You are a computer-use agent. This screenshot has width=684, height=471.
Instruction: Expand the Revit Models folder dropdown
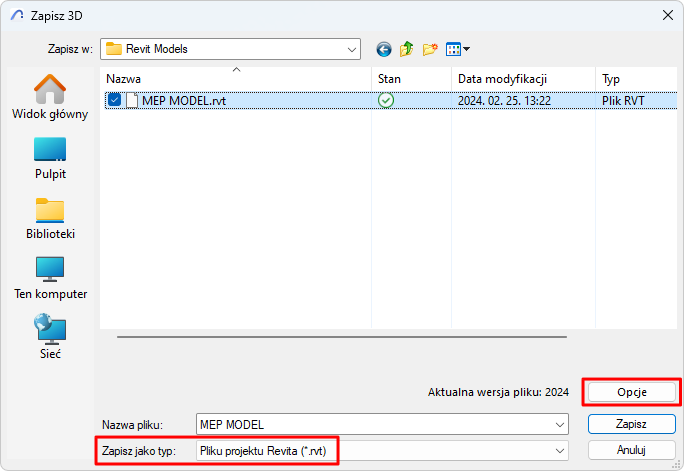coord(352,49)
